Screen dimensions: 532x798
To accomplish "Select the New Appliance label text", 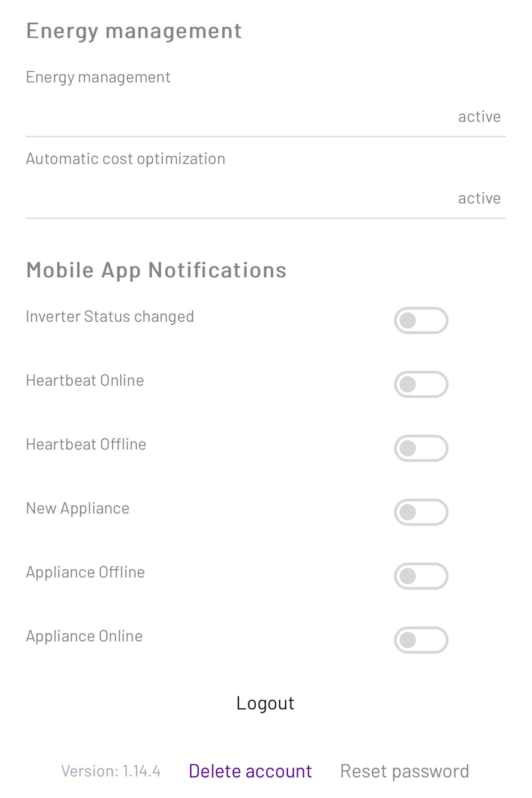I will 78,508.
